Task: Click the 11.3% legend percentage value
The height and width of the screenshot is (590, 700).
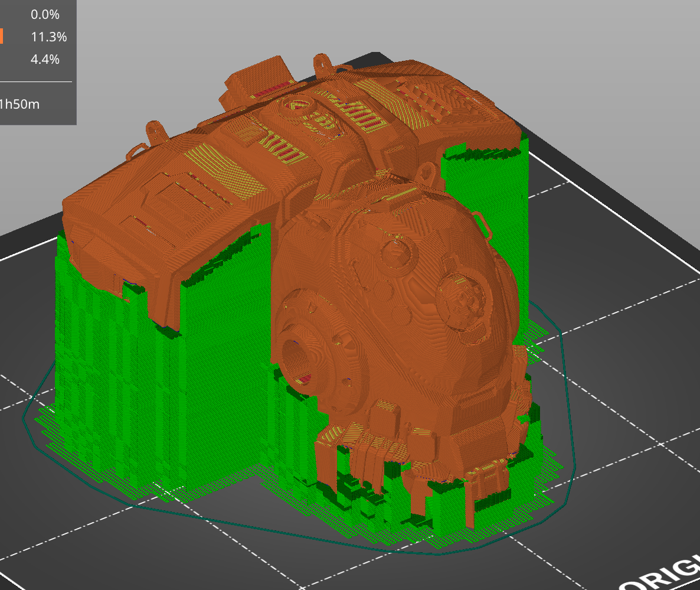Action: 48,37
